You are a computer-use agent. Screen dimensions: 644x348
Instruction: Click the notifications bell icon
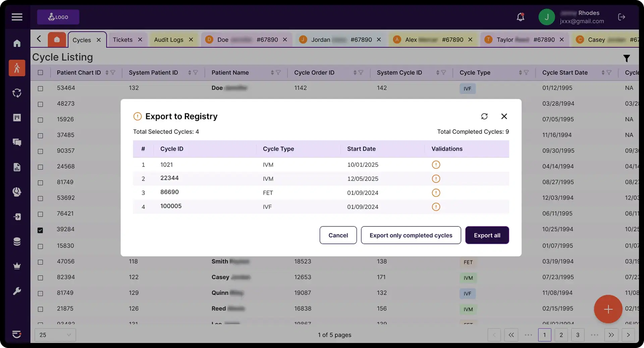[521, 17]
